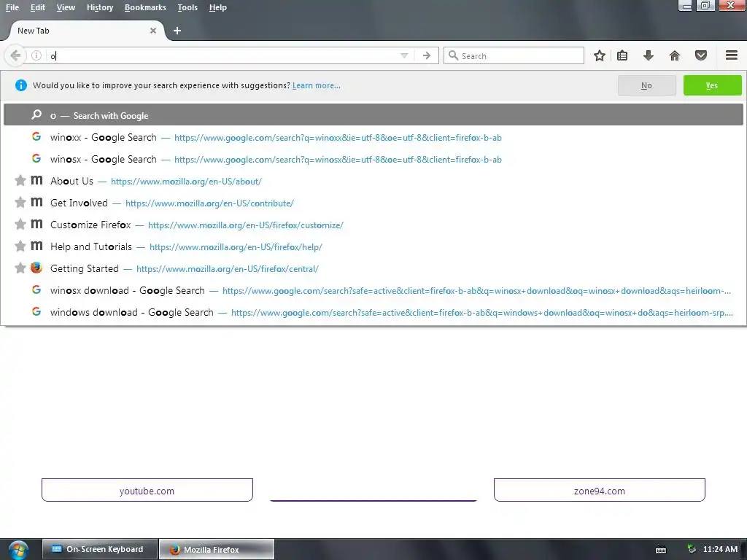
Task: Open the zone94.com tile
Action: click(600, 490)
